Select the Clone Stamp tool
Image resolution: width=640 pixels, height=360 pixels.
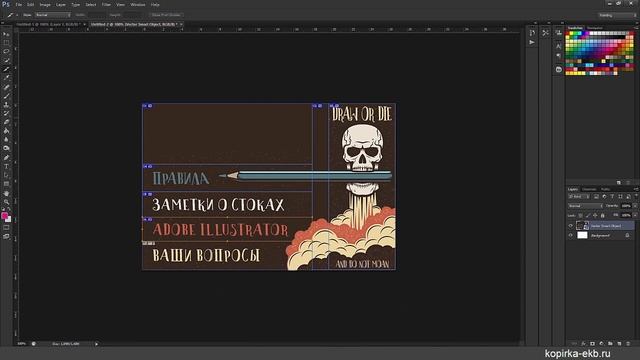tap(6, 105)
